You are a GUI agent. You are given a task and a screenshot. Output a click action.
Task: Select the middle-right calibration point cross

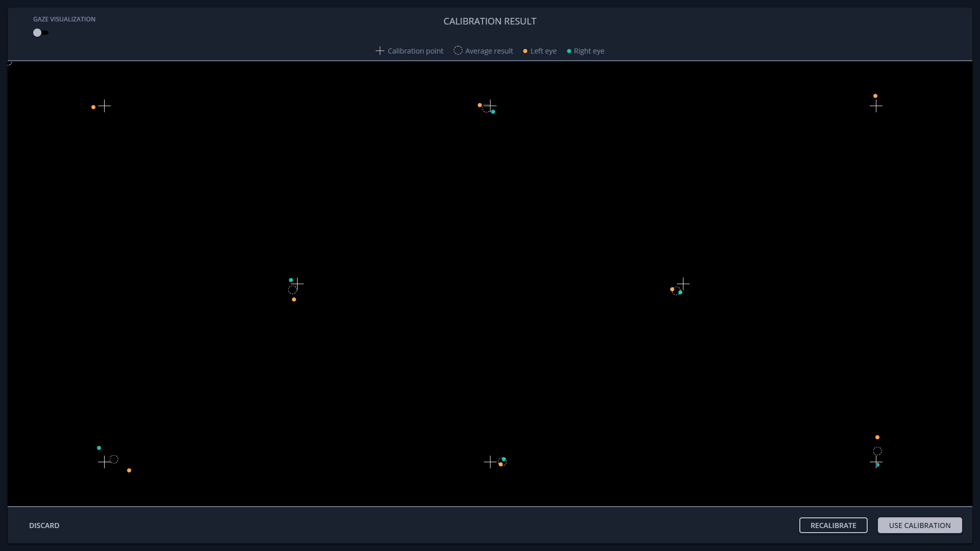point(683,283)
